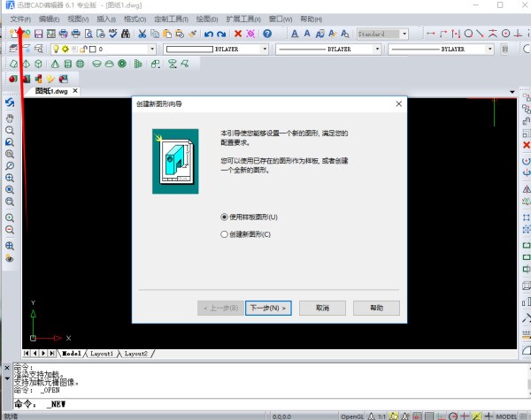Click the Pan hand tool icon

10,118
